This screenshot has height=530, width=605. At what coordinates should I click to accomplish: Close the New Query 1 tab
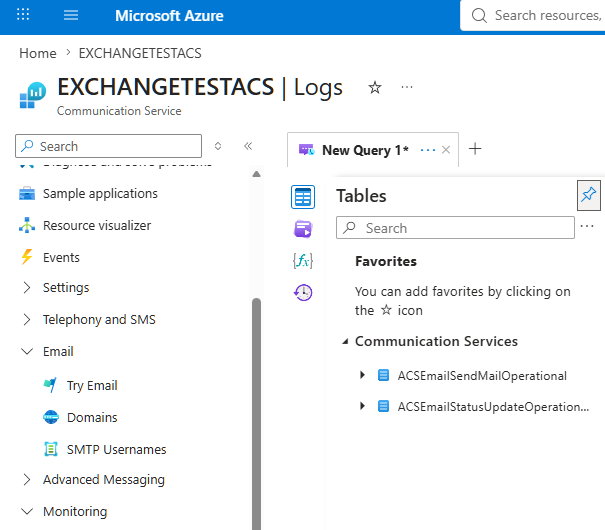coord(446,150)
